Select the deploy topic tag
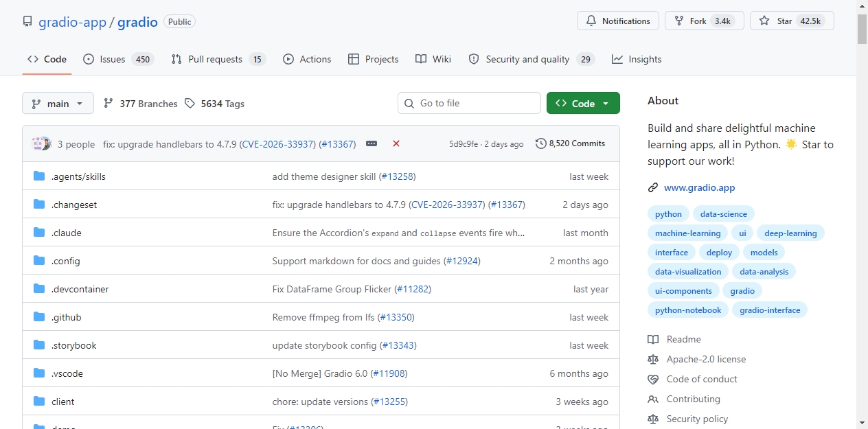 coord(719,253)
